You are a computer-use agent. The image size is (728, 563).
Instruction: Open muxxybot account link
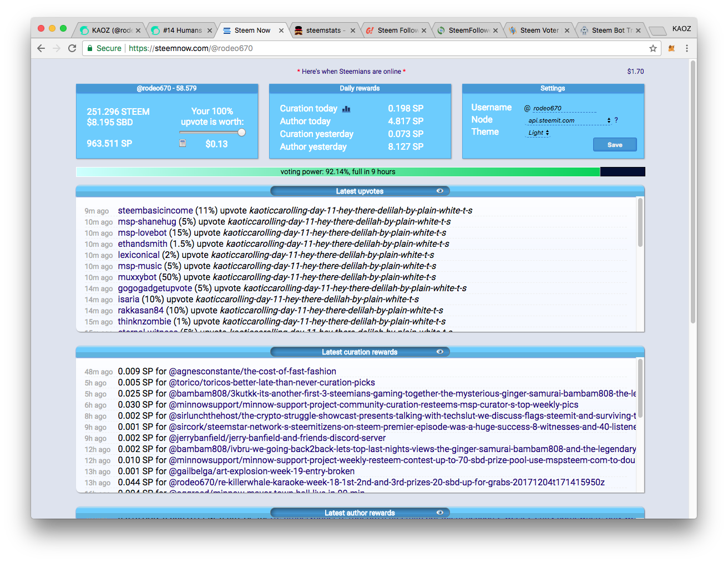(137, 277)
